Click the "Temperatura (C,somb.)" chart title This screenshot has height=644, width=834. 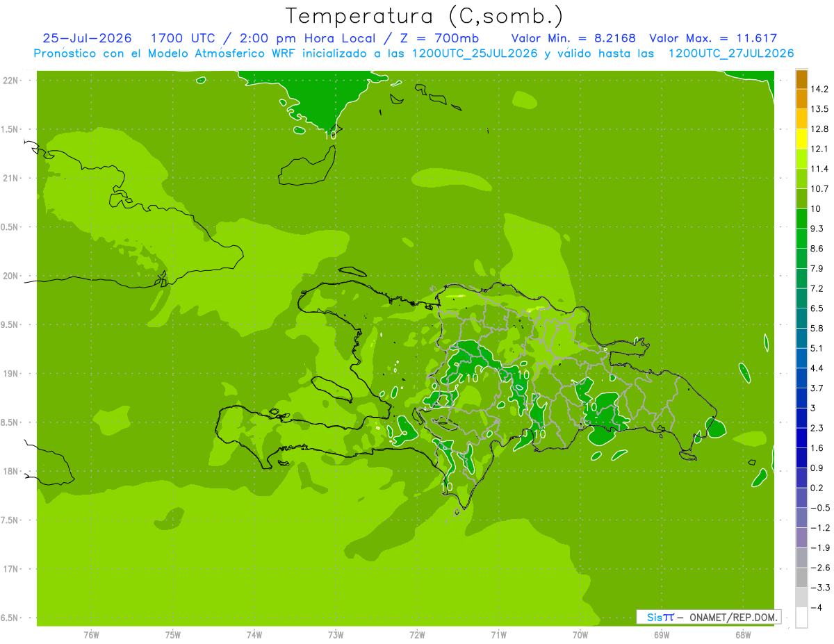(424, 16)
